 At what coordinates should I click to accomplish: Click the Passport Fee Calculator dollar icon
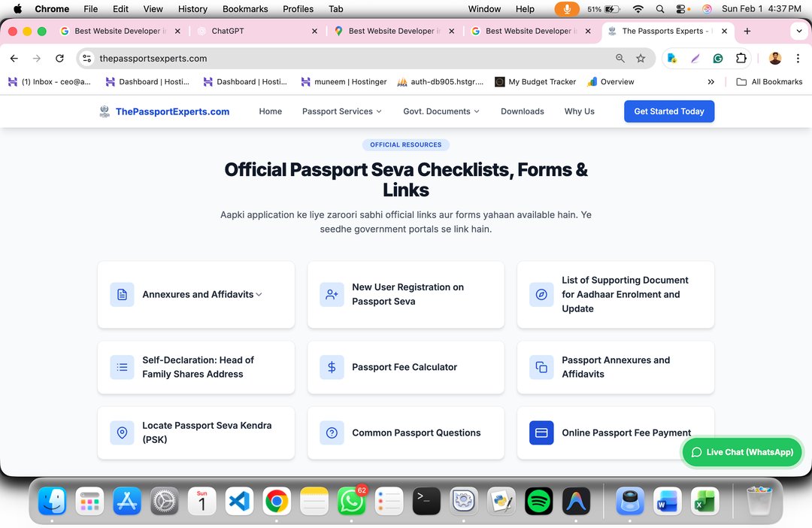(332, 367)
